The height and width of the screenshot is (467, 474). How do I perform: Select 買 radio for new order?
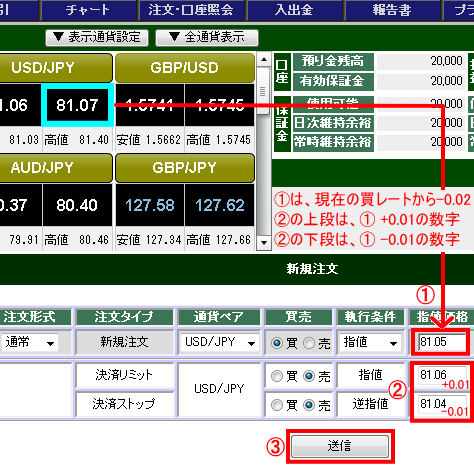coord(277,343)
